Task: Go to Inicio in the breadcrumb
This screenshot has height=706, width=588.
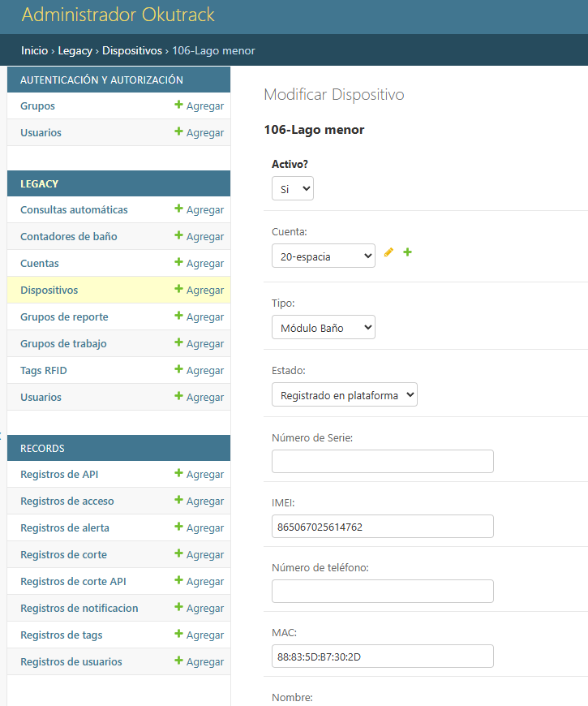Action: 34,50
